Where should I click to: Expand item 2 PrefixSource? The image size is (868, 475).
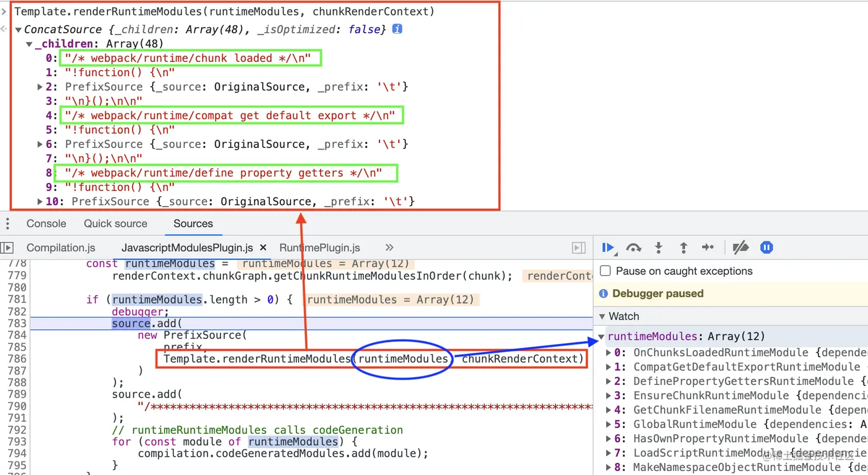(x=40, y=87)
